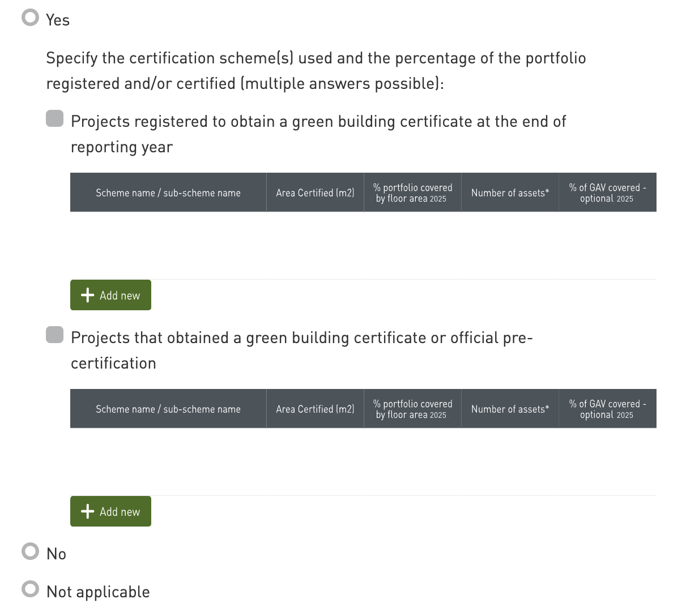Select the Yes radio button
Viewport: 699px width, 616px height.
click(x=30, y=18)
